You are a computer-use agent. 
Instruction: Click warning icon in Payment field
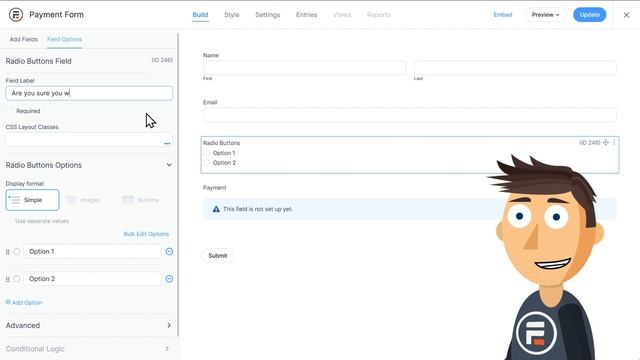pyautogui.click(x=216, y=209)
